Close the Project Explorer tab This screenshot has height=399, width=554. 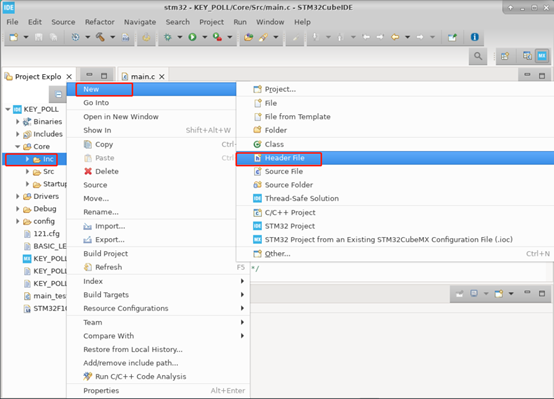coord(69,77)
